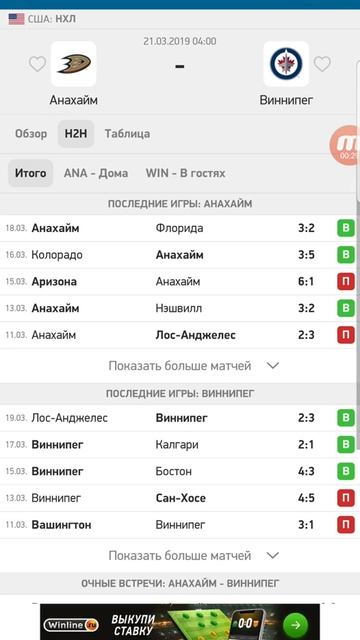Open the Winnipeg Jets team logo
The image size is (360, 640).
[286, 64]
